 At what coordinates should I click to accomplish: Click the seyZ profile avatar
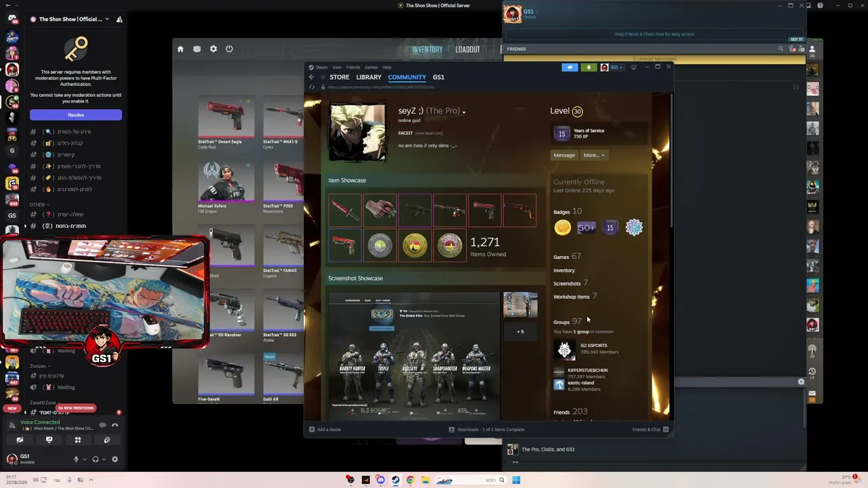[x=357, y=133]
